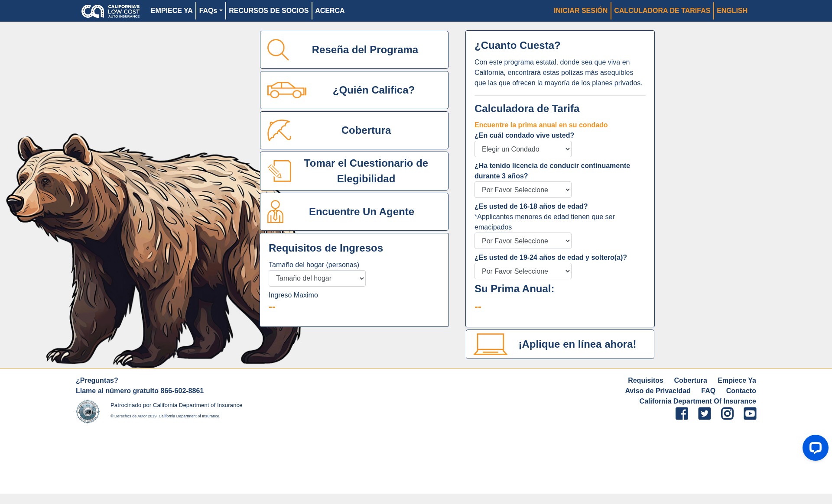Click the Su Prima Anual: label
This screenshot has width=832, height=504.
pyautogui.click(x=514, y=289)
